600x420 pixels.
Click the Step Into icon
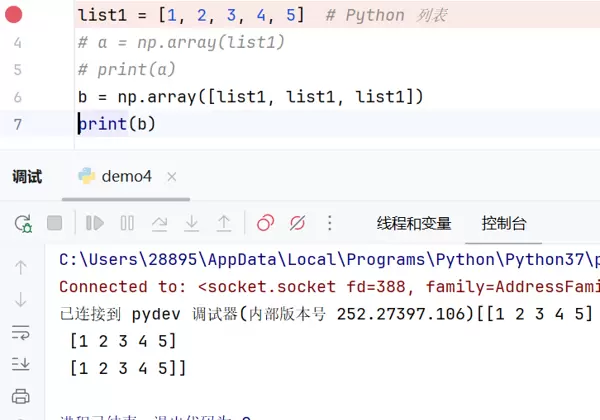tap(191, 223)
